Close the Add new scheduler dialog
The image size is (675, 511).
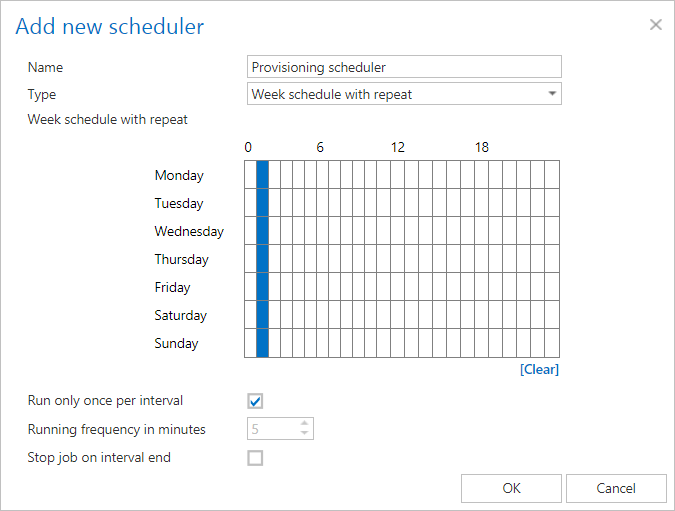[656, 25]
